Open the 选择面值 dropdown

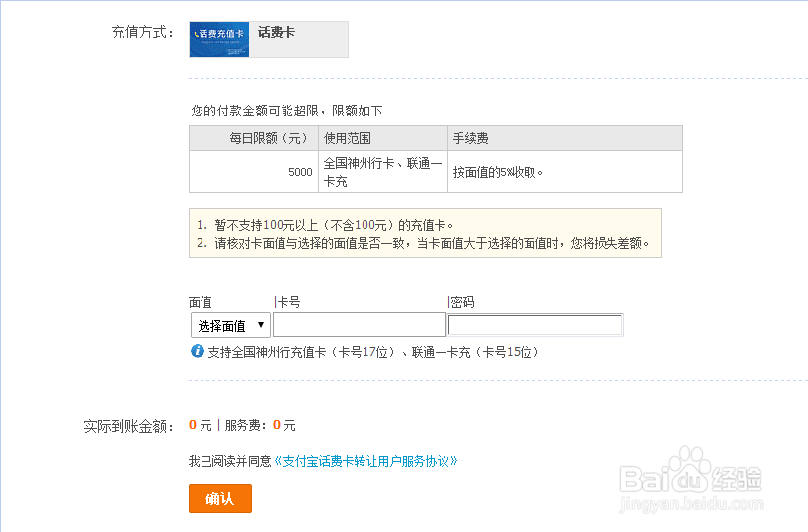(230, 325)
